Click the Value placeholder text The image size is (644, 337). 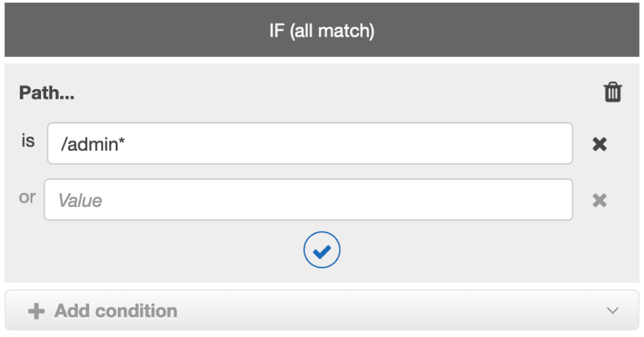80,201
